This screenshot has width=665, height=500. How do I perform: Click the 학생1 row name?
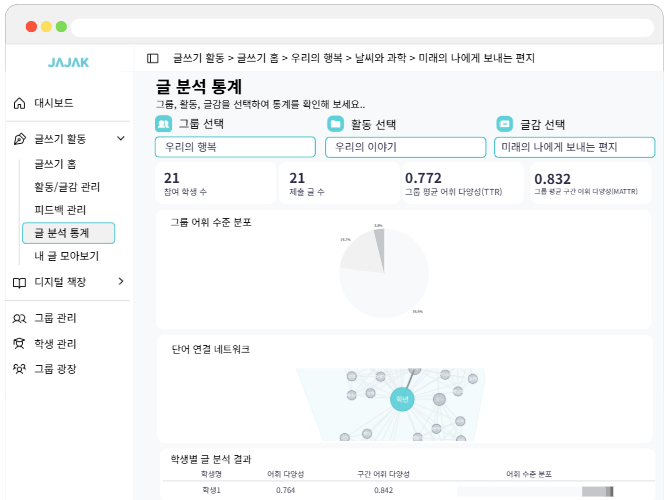pos(211,490)
